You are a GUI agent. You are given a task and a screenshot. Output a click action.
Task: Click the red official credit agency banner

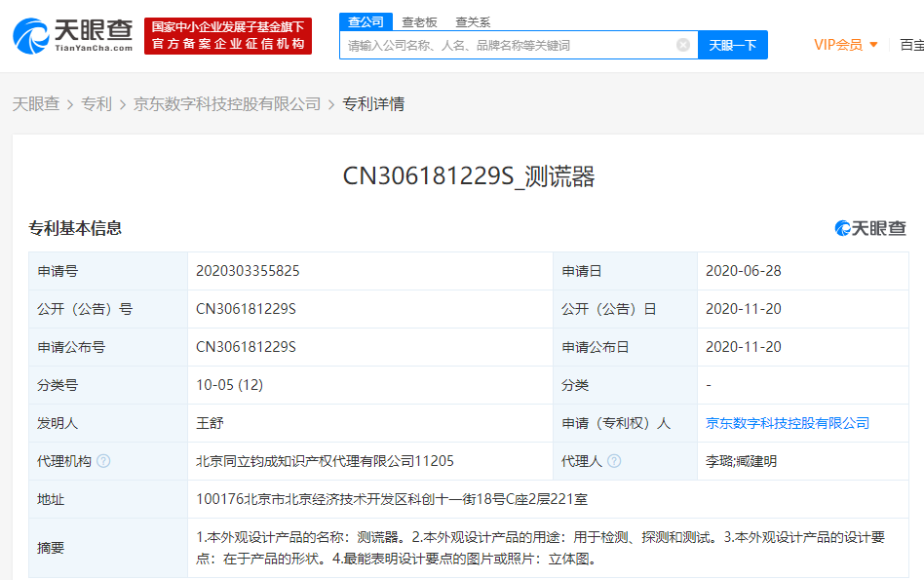pos(228,35)
